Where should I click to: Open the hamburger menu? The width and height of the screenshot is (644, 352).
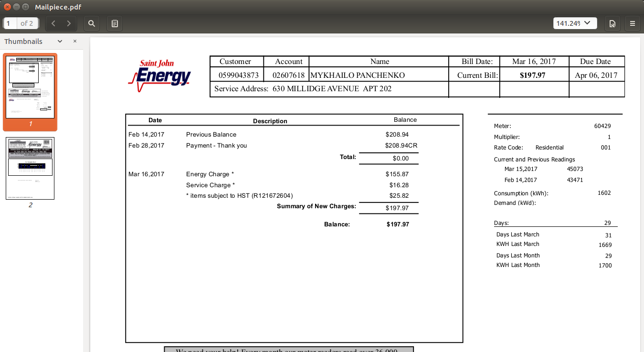pyautogui.click(x=633, y=23)
